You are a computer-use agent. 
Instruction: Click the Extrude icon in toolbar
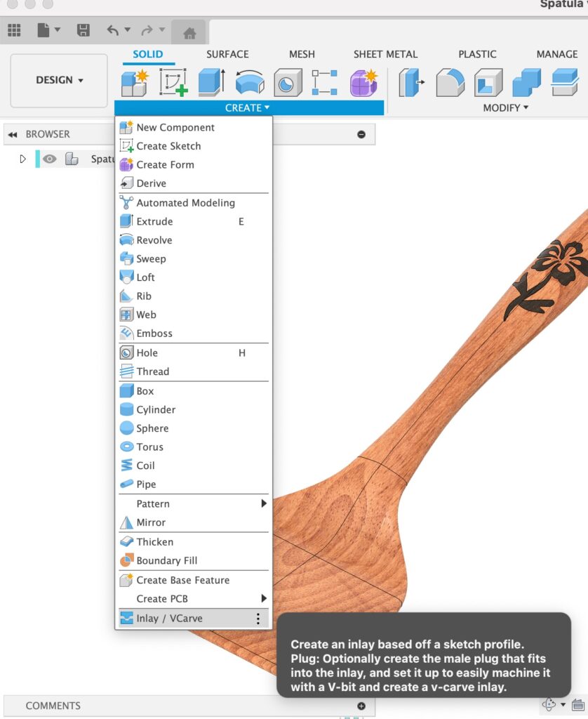click(x=211, y=82)
